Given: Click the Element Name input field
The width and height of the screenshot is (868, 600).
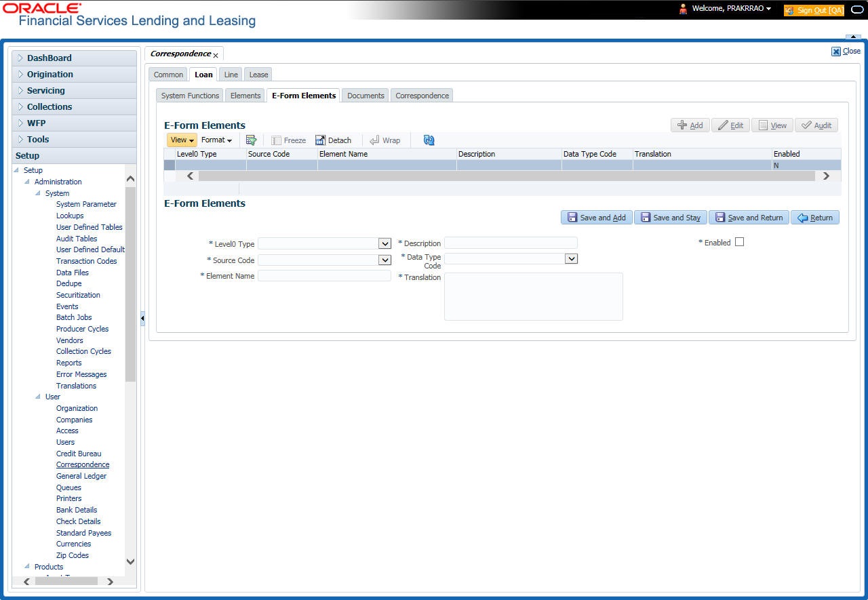Looking at the screenshot, I should pos(324,276).
